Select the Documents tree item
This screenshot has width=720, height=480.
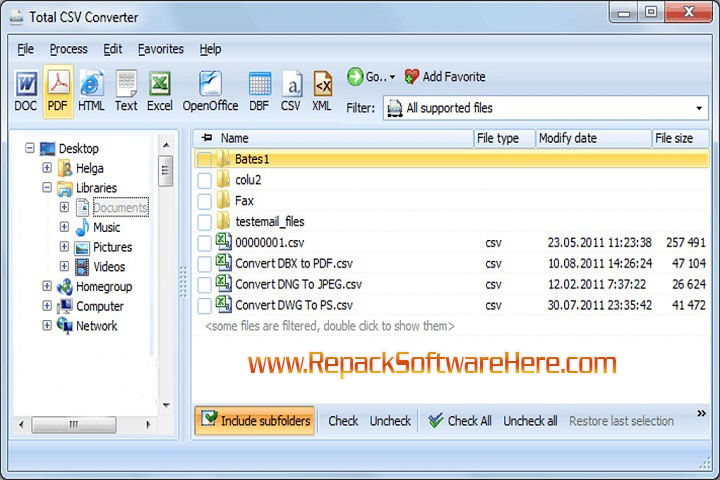click(x=120, y=207)
